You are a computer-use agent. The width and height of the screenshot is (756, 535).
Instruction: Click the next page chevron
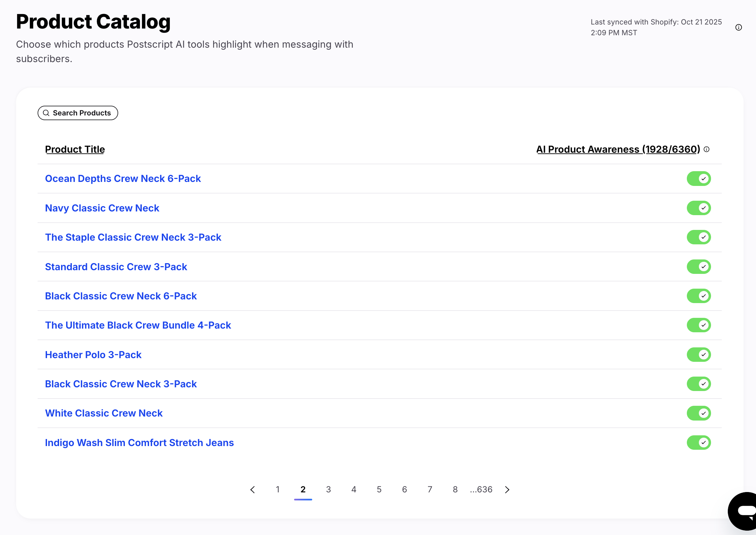(x=507, y=490)
